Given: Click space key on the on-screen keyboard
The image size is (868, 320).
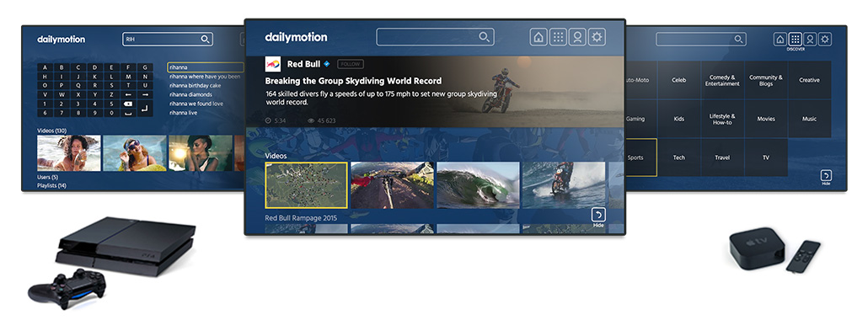Looking at the screenshot, I should tap(128, 113).
